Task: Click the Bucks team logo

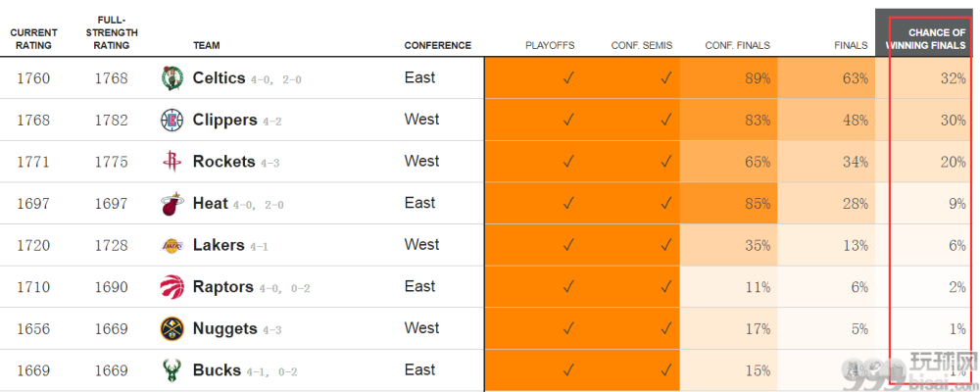Action: coord(171,370)
